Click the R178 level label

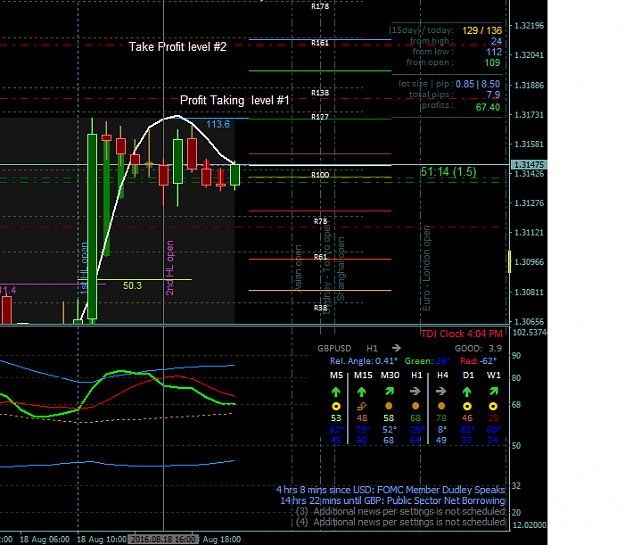(320, 7)
